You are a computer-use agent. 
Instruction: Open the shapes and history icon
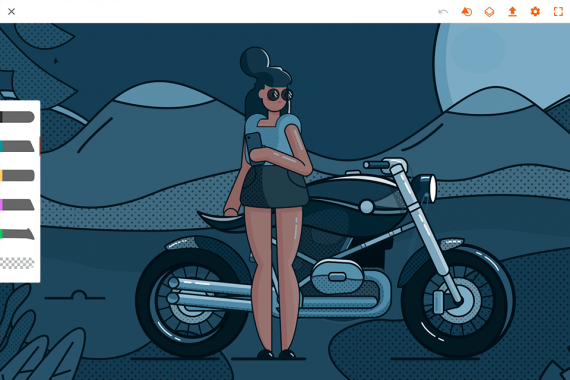[x=466, y=12]
